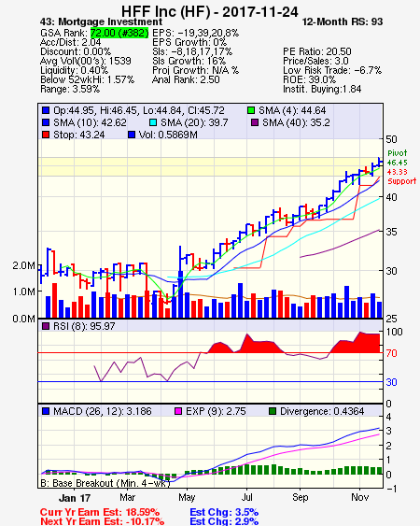Click the 'Divergence: 0.4364' legend text
420x526 pixels.
click(x=322, y=411)
